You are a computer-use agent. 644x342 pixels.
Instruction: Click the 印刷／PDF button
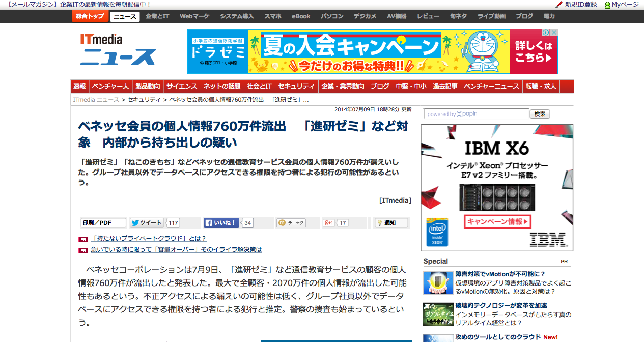pyautogui.click(x=103, y=223)
